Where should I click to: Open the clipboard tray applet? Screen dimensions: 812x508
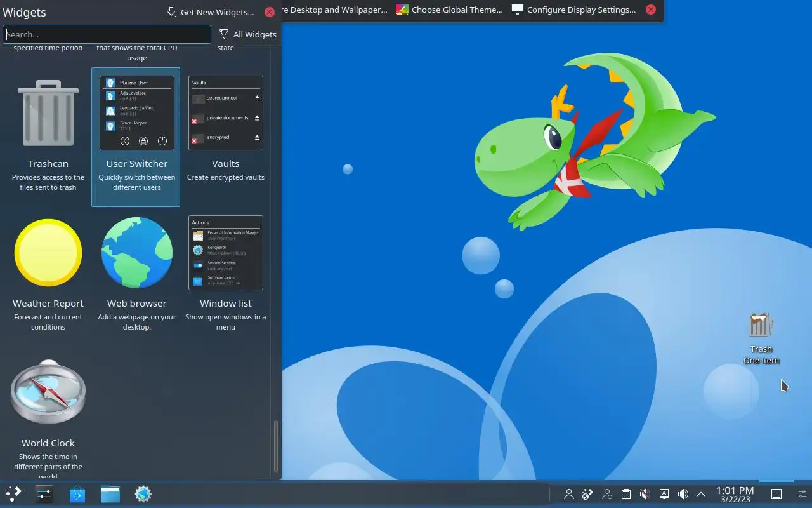[626, 494]
